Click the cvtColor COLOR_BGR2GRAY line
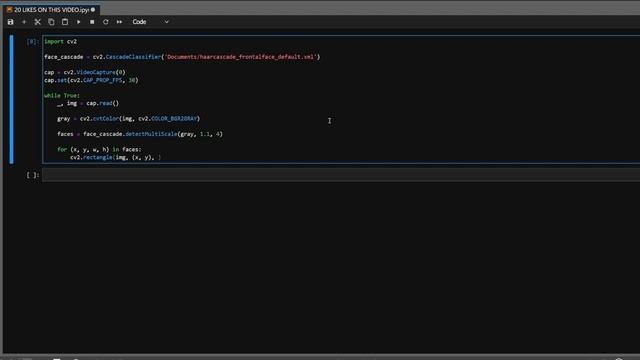The width and height of the screenshot is (640, 360). tap(129, 118)
